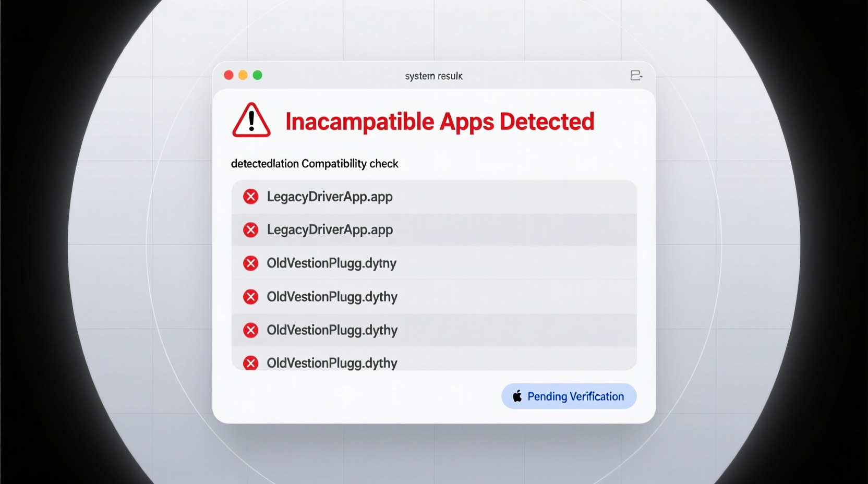This screenshot has height=484, width=868.
Task: Click the red X icon next to OldVestionPlugg.dytny
Action: tap(251, 263)
